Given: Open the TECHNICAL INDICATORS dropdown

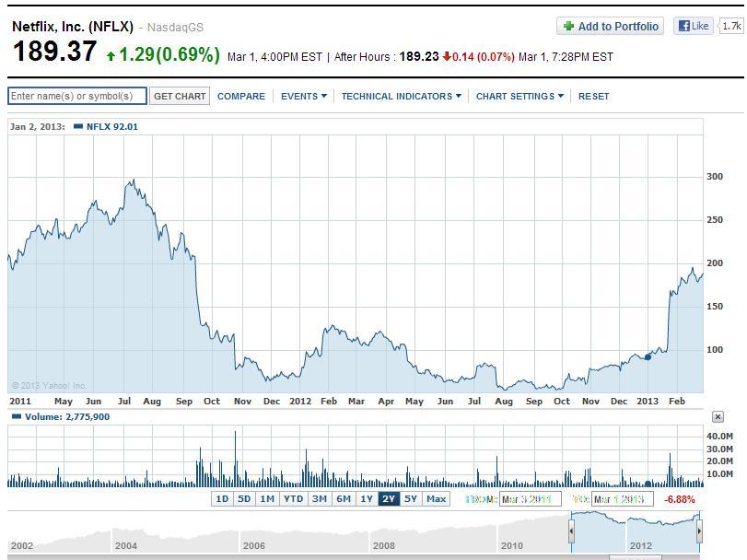Looking at the screenshot, I should click(x=401, y=96).
